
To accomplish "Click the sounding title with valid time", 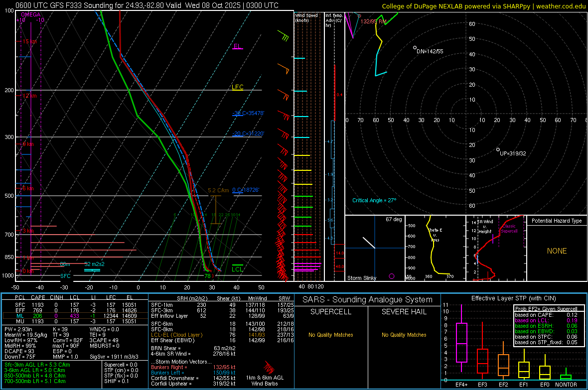I will tap(147, 5).
